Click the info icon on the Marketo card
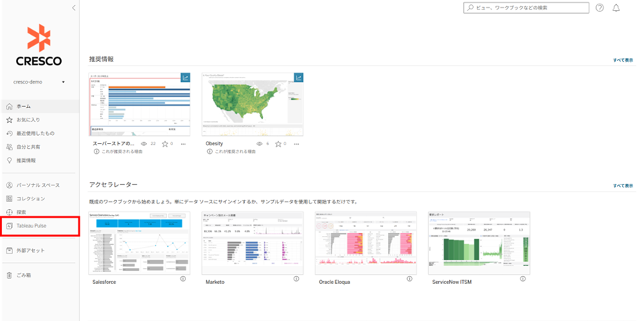Image resolution: width=644 pixels, height=321 pixels. point(297,280)
